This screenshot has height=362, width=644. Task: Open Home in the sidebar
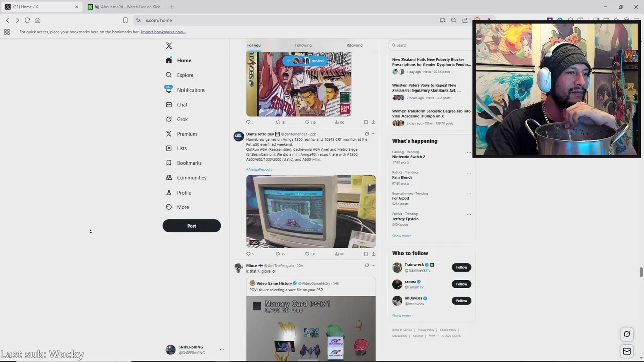click(x=179, y=60)
